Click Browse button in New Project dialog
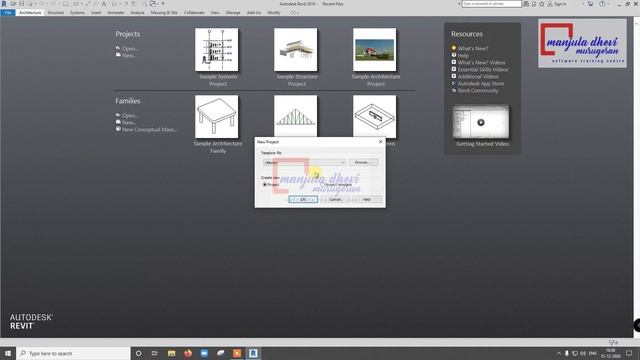Screen dimensions: 640x360 pyautogui.click(x=363, y=162)
